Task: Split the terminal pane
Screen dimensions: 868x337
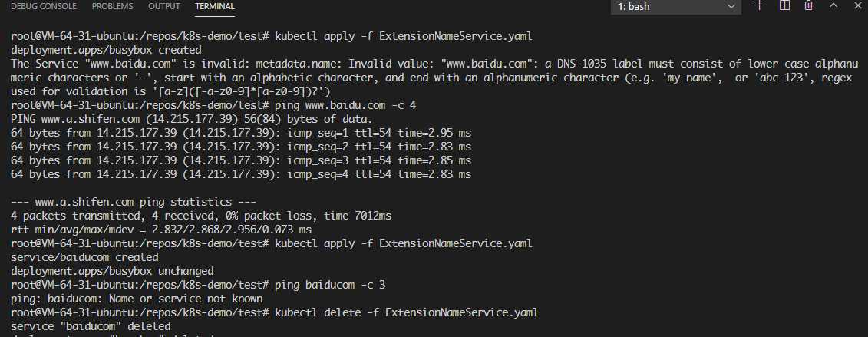Action: click(784, 5)
